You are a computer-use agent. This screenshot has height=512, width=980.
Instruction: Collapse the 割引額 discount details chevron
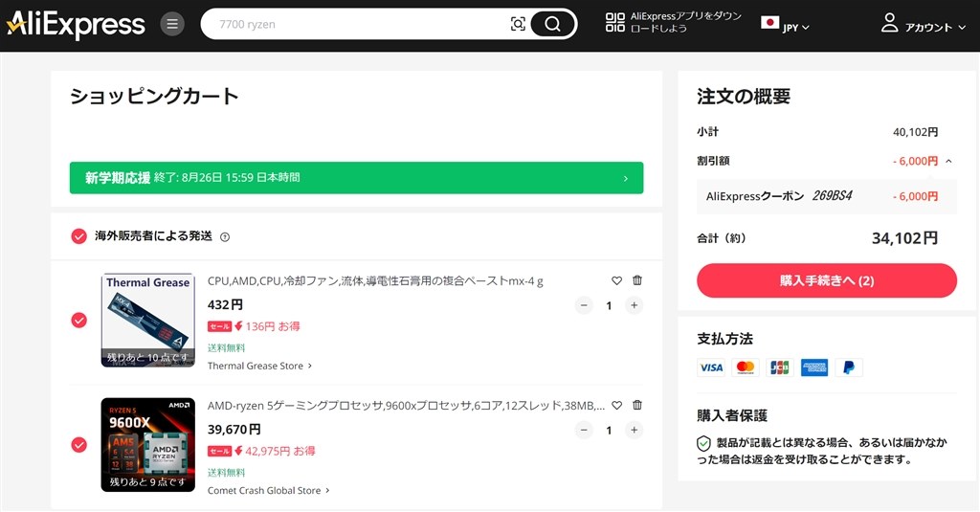click(x=948, y=162)
